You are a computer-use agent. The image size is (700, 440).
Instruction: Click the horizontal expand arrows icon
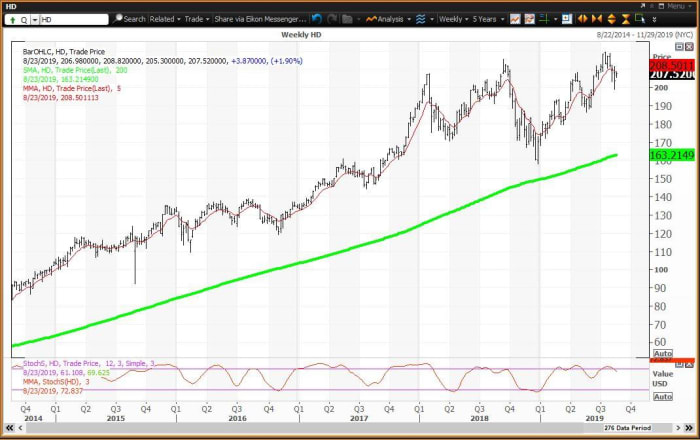[583, 19]
